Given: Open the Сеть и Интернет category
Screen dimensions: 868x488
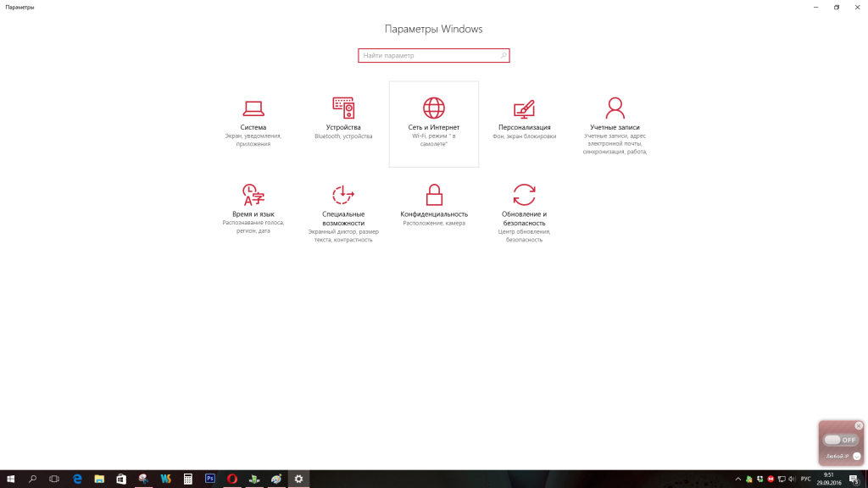Looking at the screenshot, I should click(x=434, y=124).
